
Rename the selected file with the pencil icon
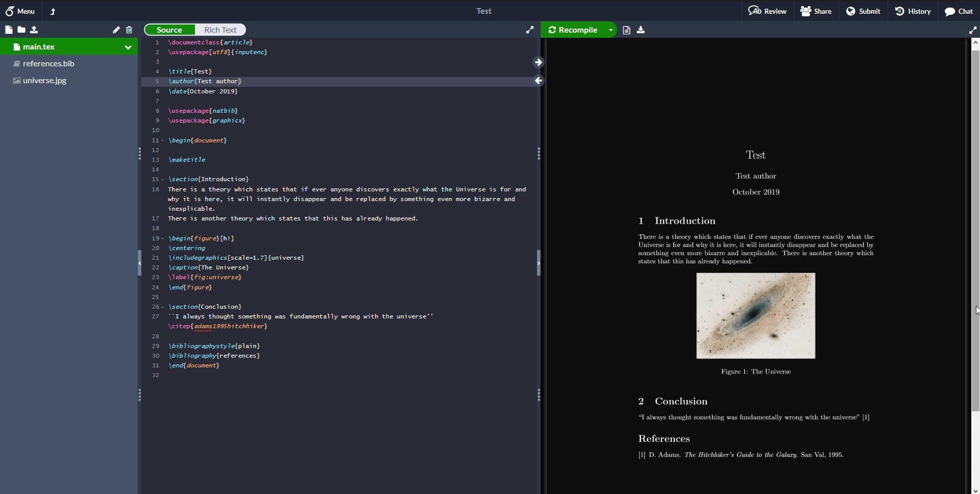point(116,30)
